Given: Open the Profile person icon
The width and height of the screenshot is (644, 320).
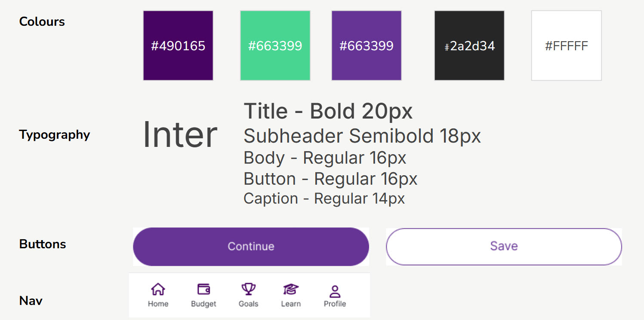Looking at the screenshot, I should point(335,292).
